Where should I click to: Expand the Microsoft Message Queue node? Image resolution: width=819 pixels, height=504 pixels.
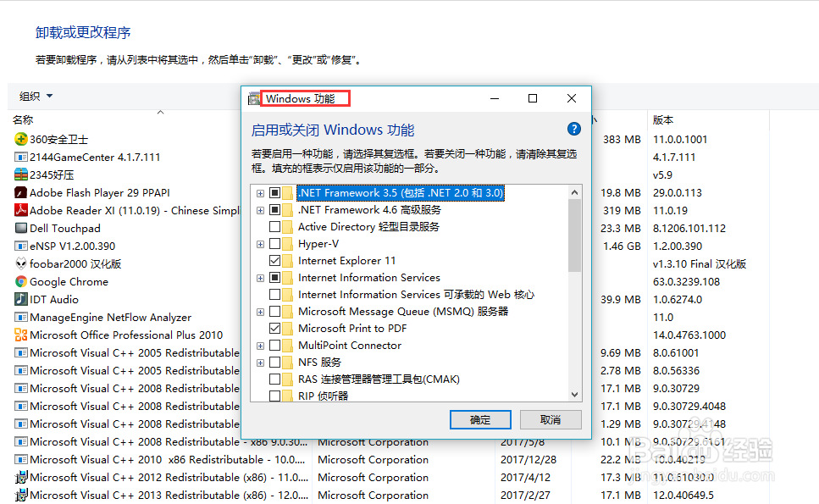(260, 313)
